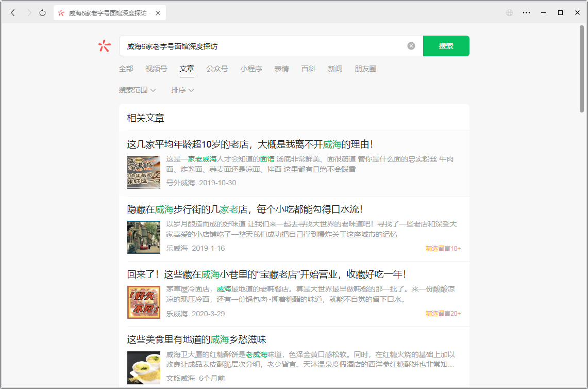The height and width of the screenshot is (389, 588).
Task: Go back with the browser back arrow
Action: 13,13
